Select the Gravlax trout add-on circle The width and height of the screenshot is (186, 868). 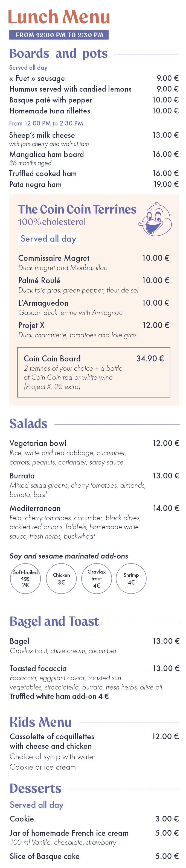(x=97, y=578)
